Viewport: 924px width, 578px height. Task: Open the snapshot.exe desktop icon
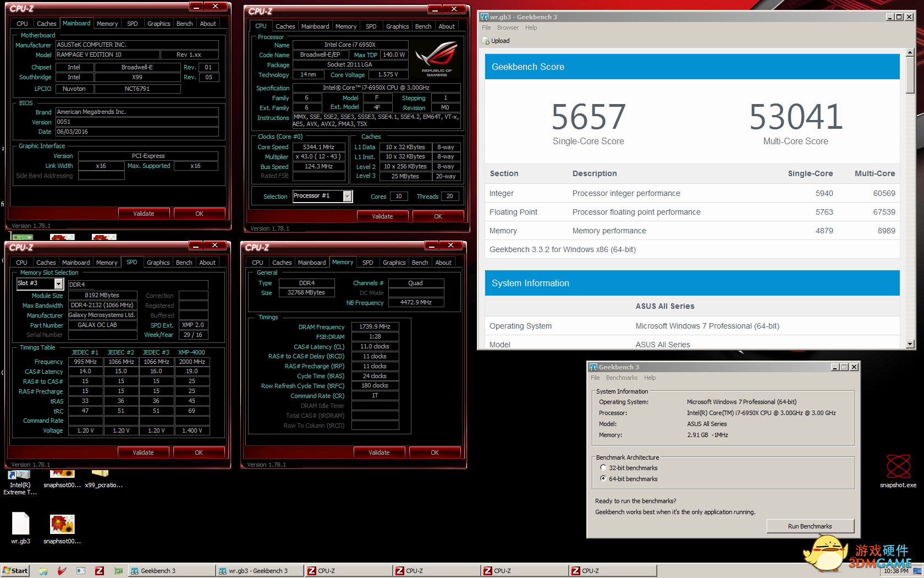[898, 467]
